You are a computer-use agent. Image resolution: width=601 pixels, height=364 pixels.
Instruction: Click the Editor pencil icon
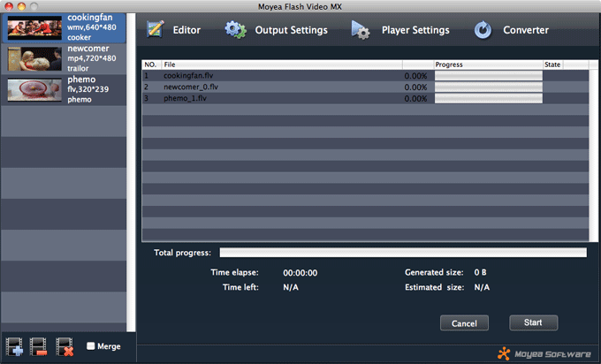point(156,30)
